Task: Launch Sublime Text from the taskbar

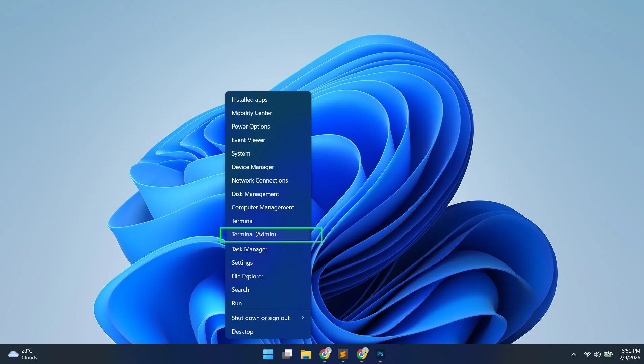Action: 343,354
